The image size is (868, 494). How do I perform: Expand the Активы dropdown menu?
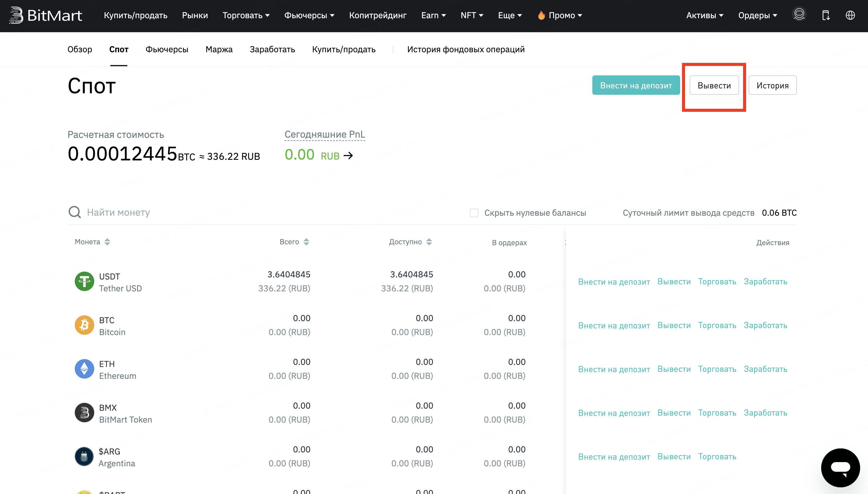pyautogui.click(x=705, y=15)
